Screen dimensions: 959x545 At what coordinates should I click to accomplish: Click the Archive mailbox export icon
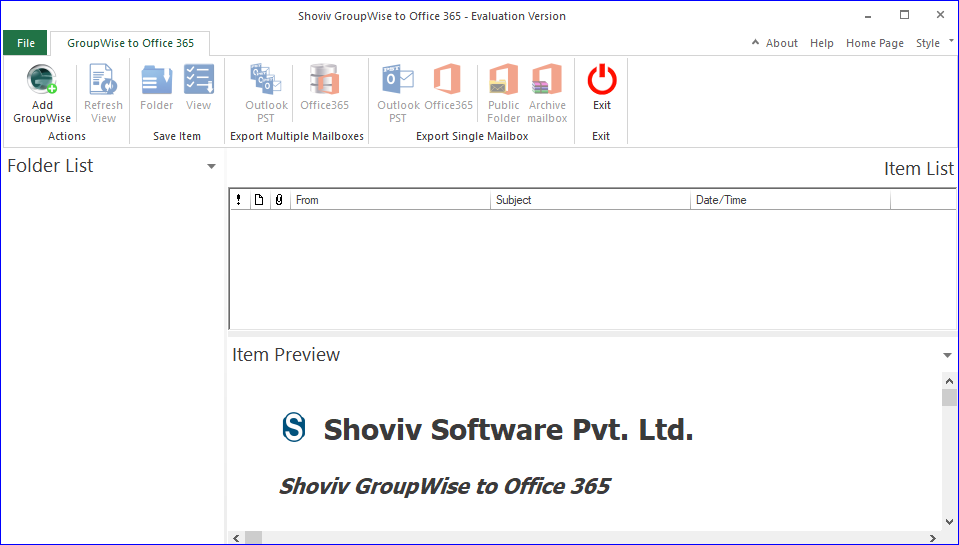point(547,80)
